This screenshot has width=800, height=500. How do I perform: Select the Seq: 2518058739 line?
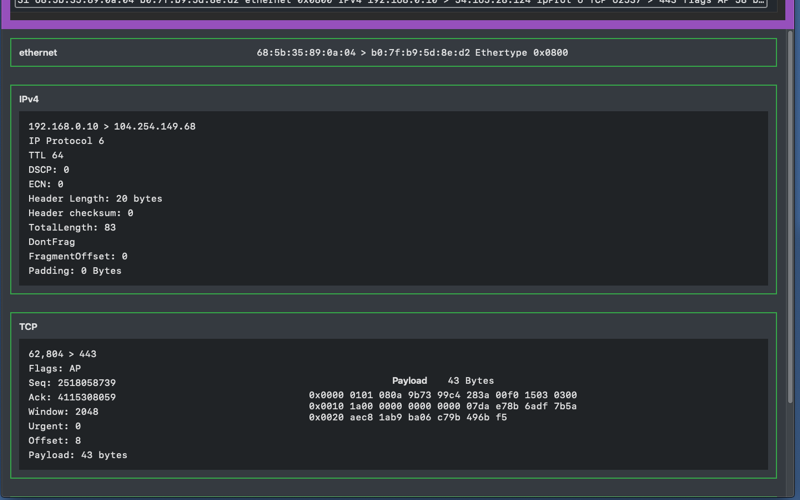(72, 383)
